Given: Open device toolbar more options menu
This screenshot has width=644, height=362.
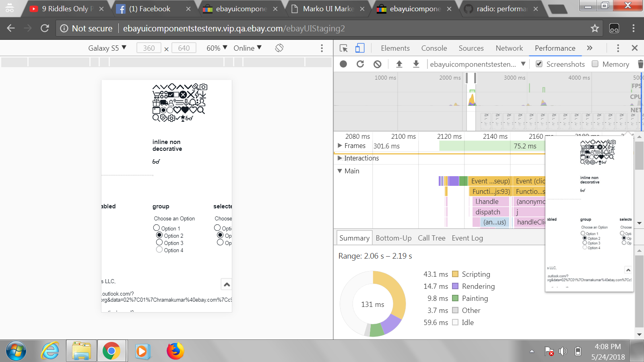Looking at the screenshot, I should [322, 48].
